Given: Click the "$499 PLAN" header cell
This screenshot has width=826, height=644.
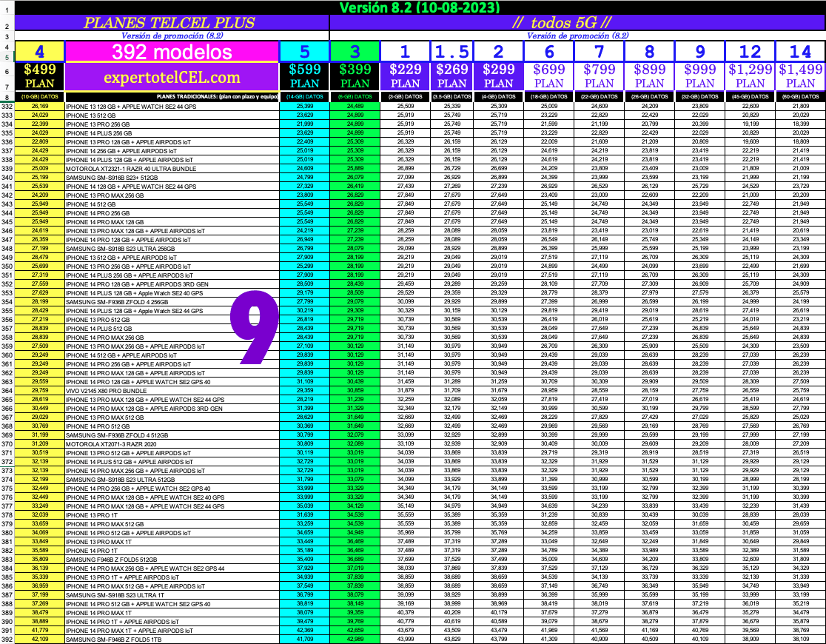Looking at the screenshot, I should click(39, 77).
